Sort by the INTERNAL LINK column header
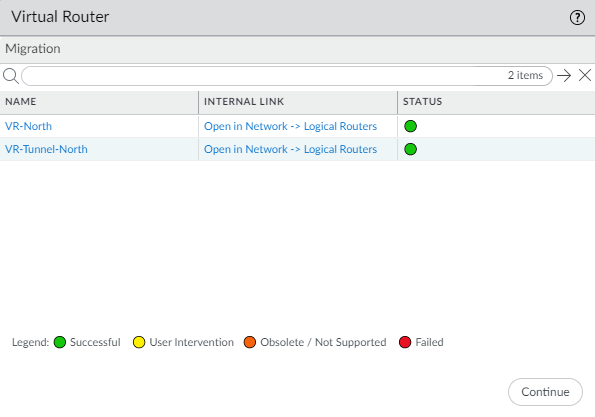 [x=298, y=102]
